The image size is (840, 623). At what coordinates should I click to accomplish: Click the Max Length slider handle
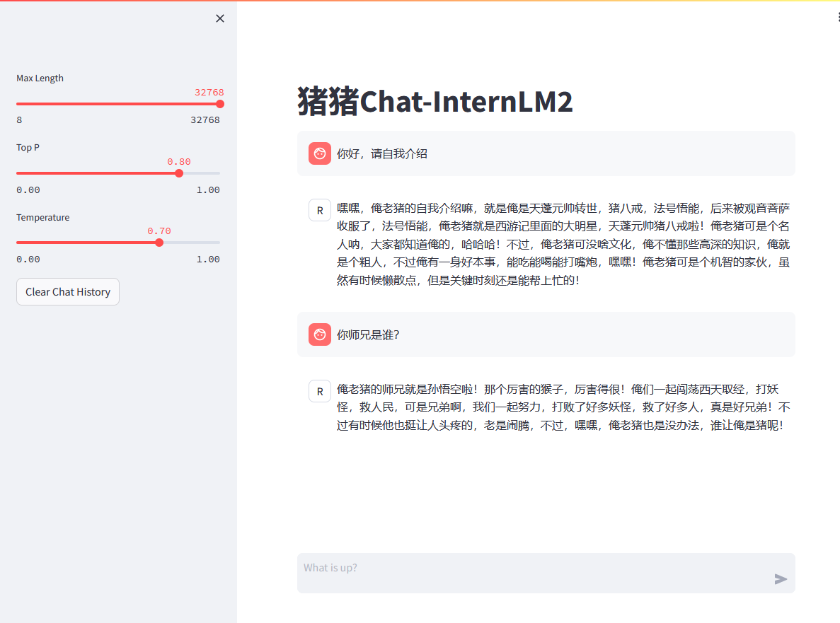click(219, 104)
